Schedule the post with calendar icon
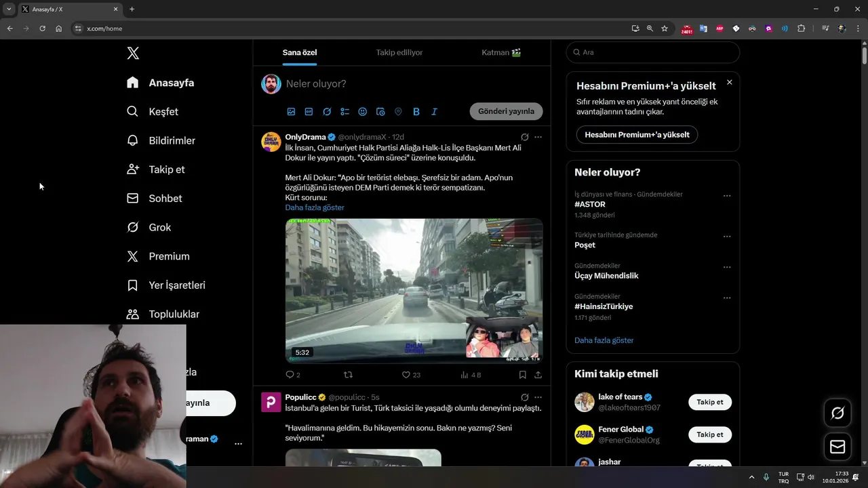868x488 pixels. pyautogui.click(x=380, y=112)
